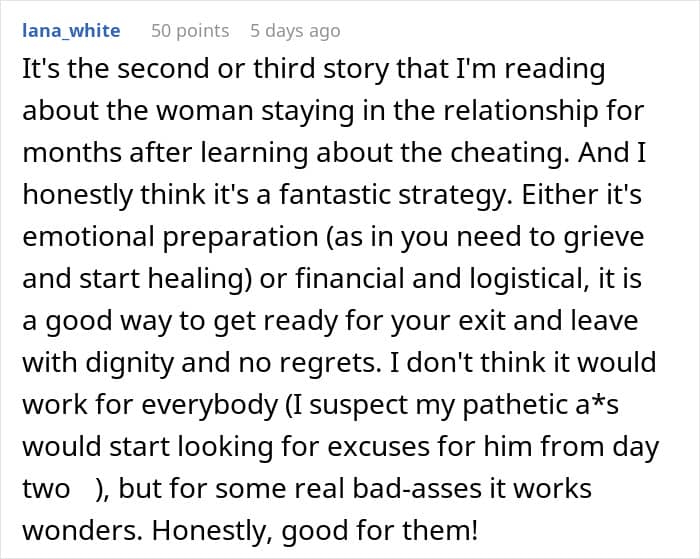Click the first line starting "It's the second"

(314, 70)
